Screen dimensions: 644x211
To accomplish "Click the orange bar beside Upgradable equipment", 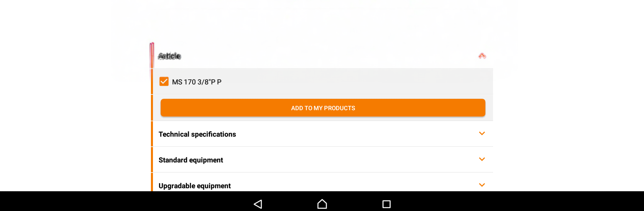I will pyautogui.click(x=152, y=183).
